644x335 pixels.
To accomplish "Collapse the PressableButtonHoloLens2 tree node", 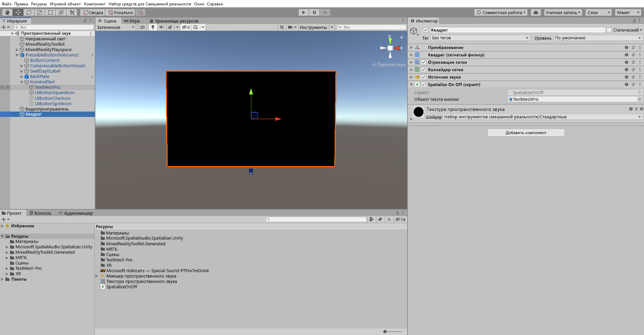I will point(17,55).
